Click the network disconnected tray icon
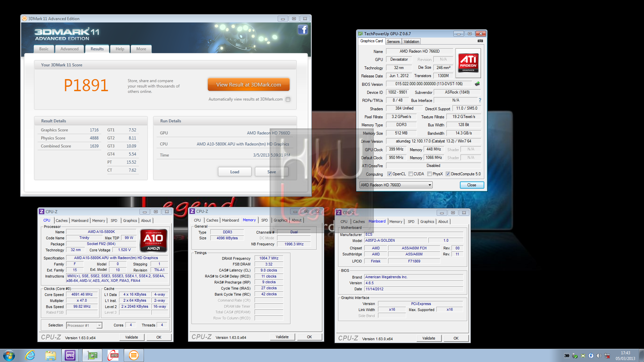Screen dimensions: 644x362 pos(607,356)
